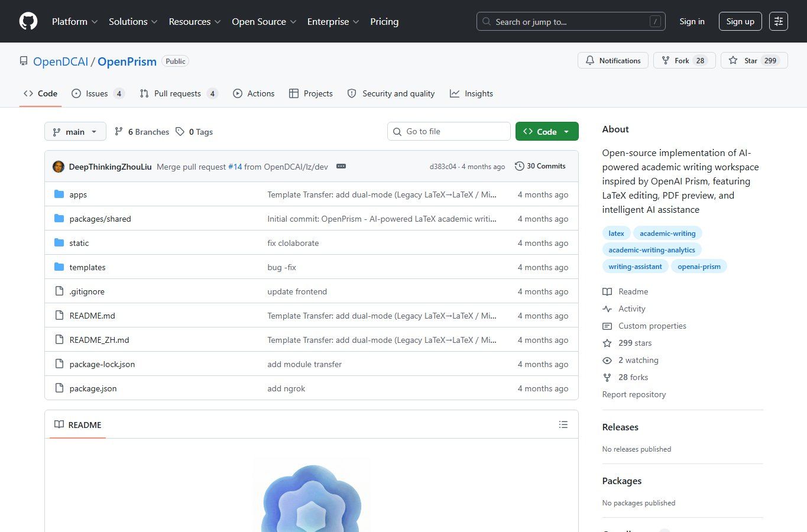Expand commit message ellipsis button
Viewport: 807px width, 532px height.
tap(341, 166)
